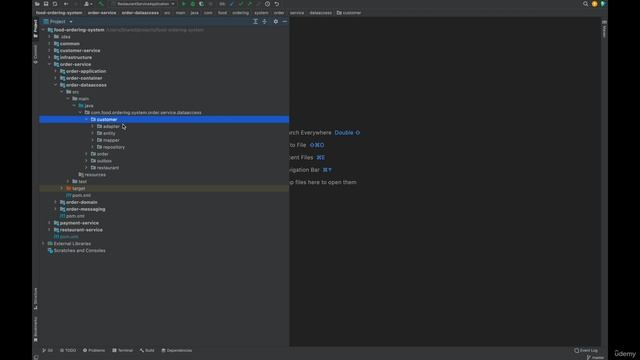Click the Expand All icon in Project panel
Image resolution: width=640 pixels, height=360 pixels.
coord(256,21)
